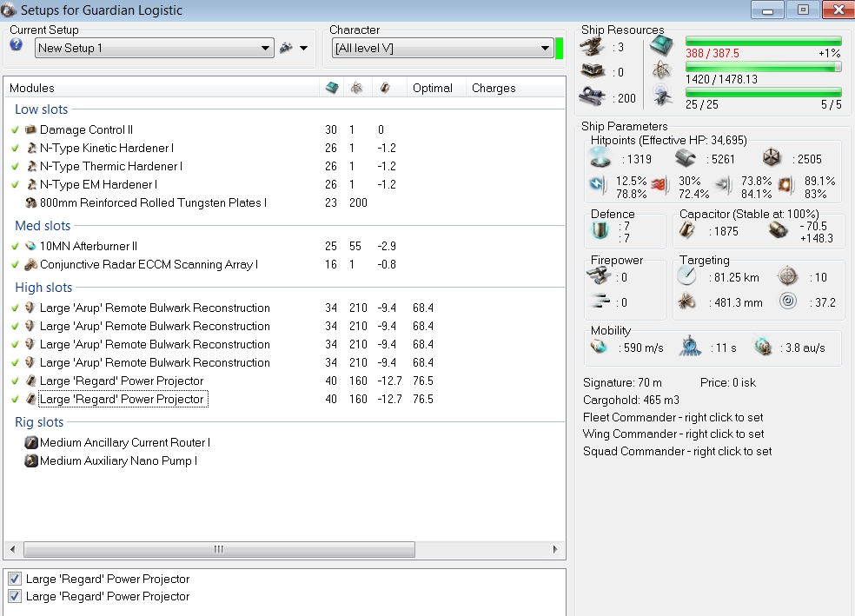Screen dimensions: 855x616
Task: Click Fleet Commander - right click to set
Action: [x=673, y=417]
